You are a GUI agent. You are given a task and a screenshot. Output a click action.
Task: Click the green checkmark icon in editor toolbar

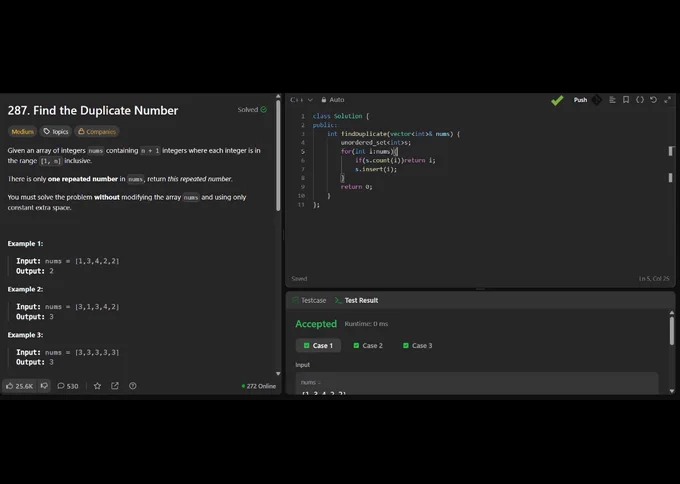[557, 100]
